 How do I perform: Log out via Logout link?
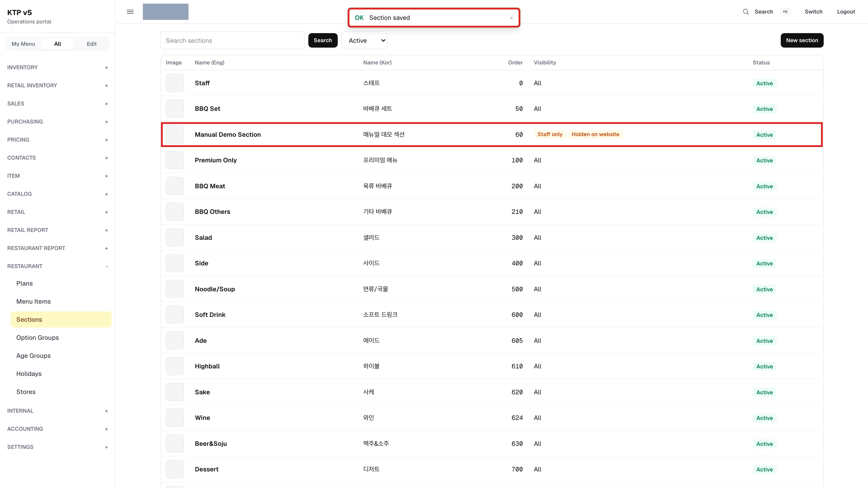pos(846,12)
